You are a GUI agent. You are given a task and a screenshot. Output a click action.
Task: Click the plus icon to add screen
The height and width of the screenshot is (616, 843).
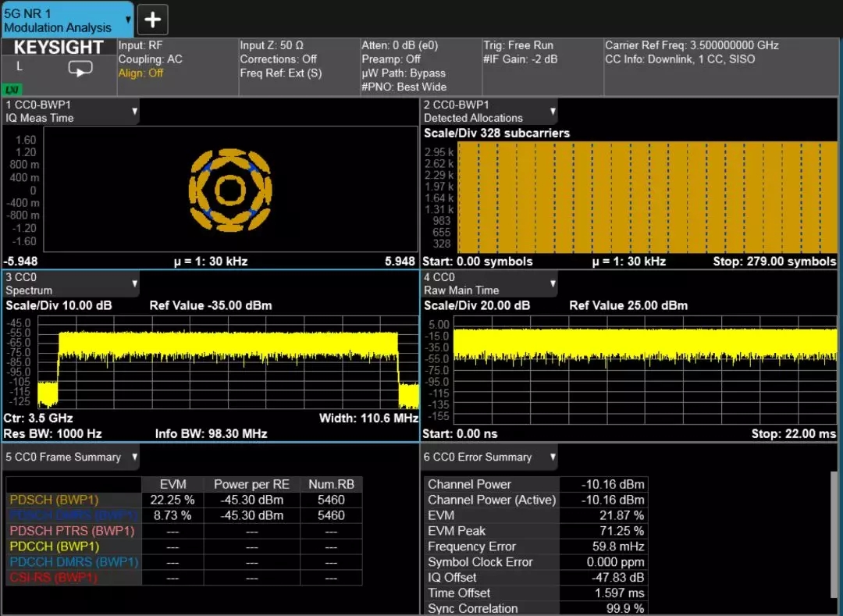pos(153,20)
